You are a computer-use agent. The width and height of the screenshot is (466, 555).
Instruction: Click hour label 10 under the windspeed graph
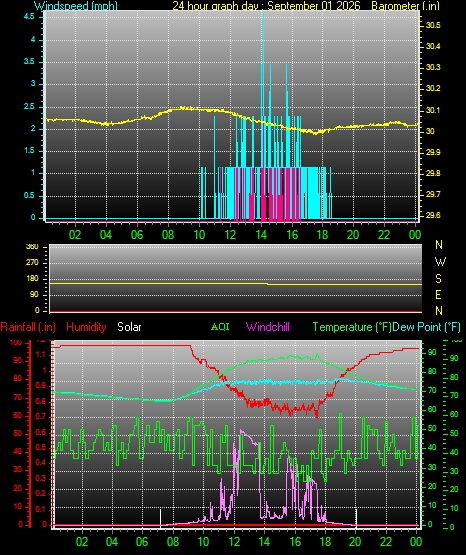199,235
